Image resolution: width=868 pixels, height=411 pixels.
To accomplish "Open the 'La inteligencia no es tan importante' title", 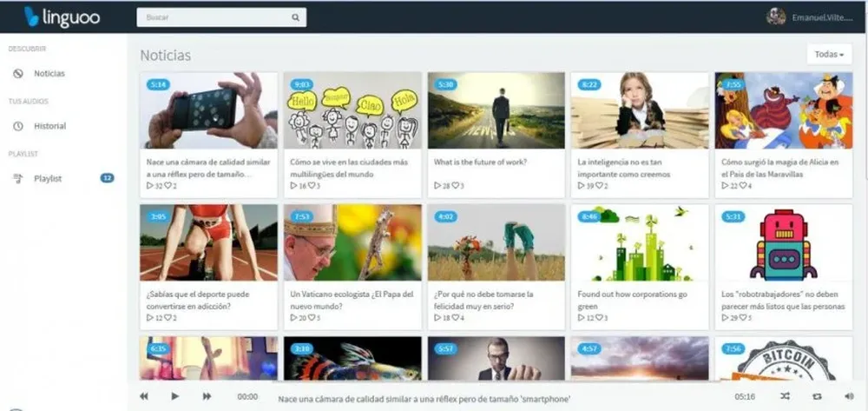I will 624,169.
